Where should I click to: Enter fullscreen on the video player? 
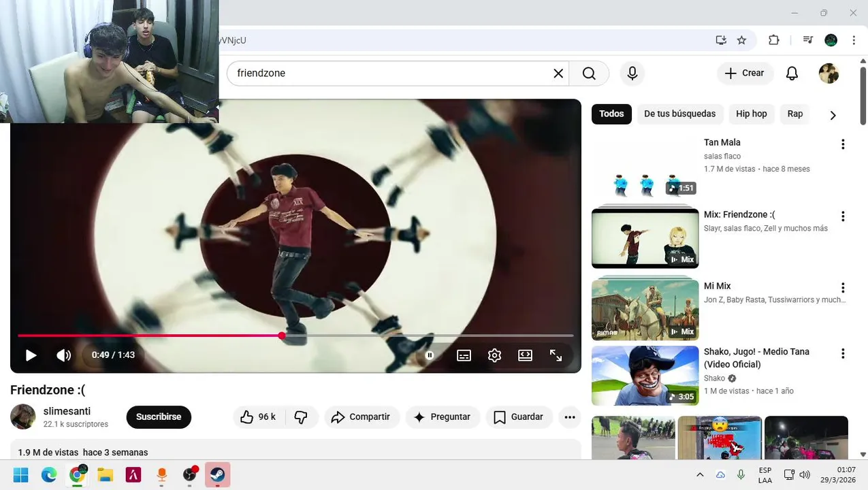(x=556, y=355)
